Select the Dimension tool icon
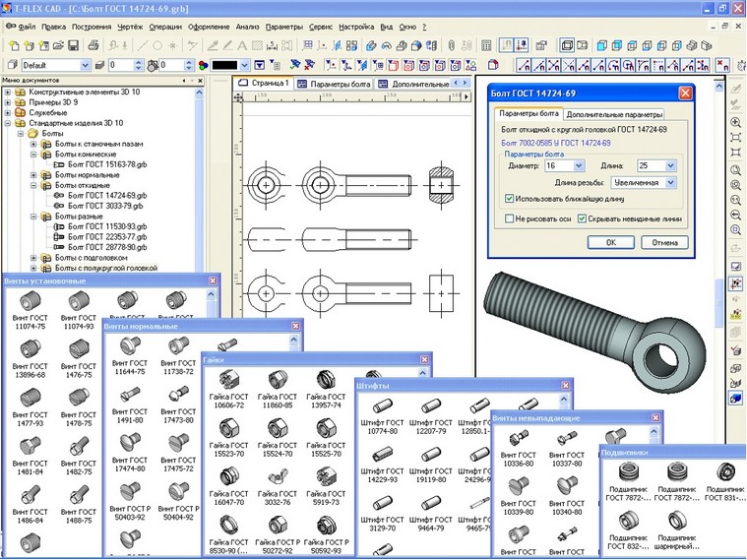This screenshot has height=560, width=747. coord(272,45)
